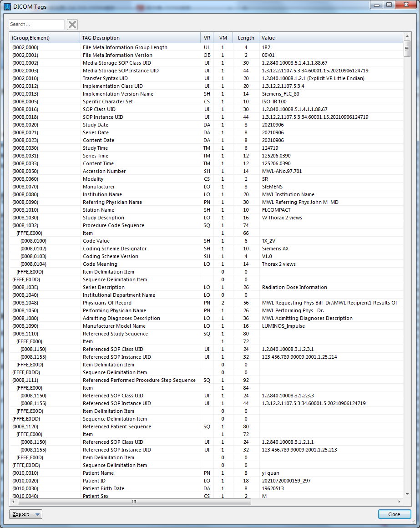
Task: Click value Radiation Dose Information
Action: (294, 288)
